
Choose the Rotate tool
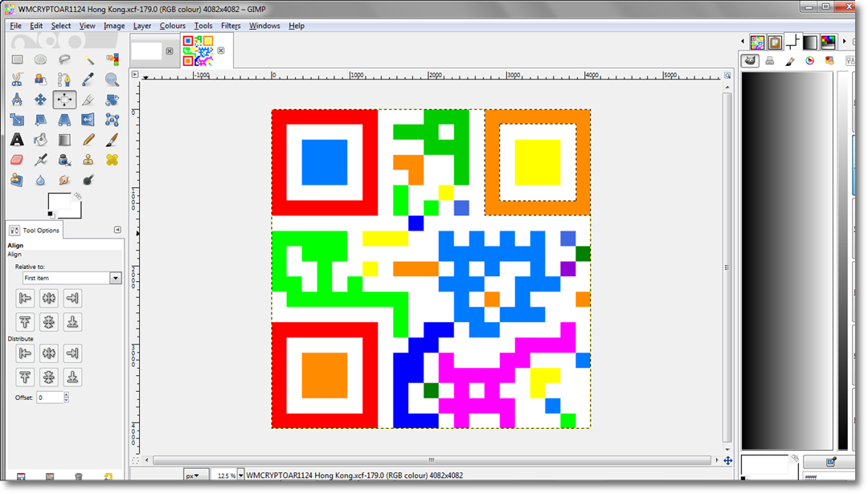click(112, 100)
